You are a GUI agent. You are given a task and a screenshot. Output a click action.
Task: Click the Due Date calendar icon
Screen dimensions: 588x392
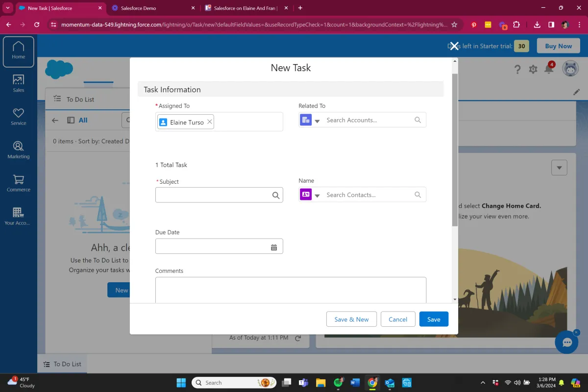click(274, 247)
